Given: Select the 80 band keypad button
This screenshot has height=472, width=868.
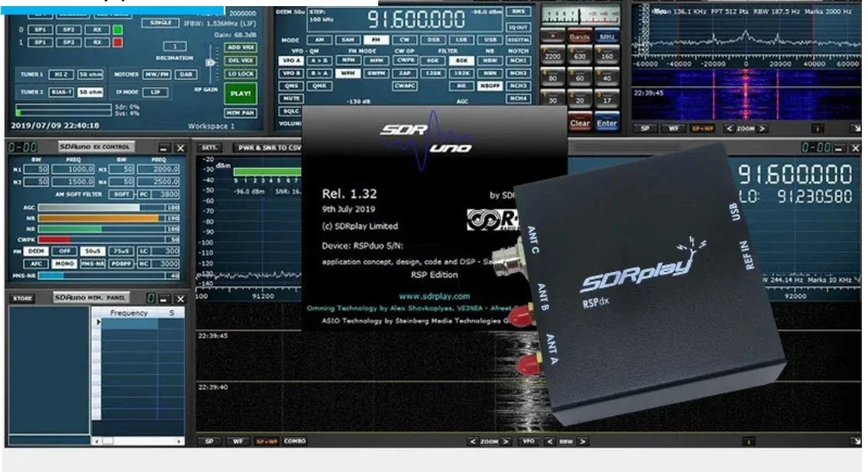Looking at the screenshot, I should (552, 77).
